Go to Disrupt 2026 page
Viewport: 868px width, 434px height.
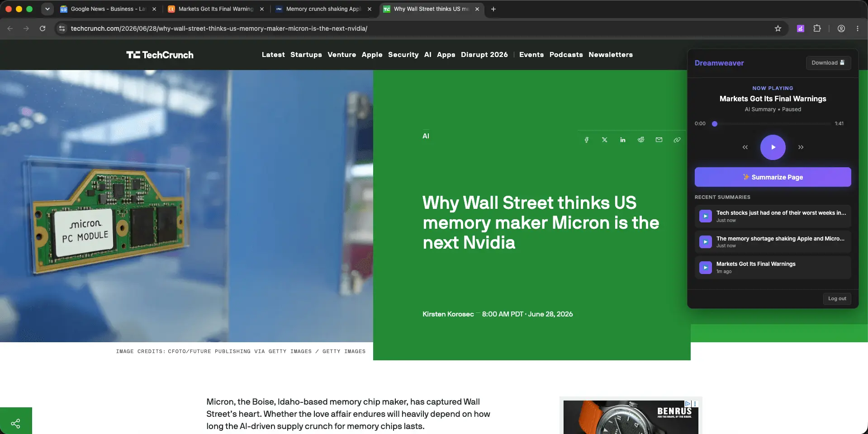(484, 55)
